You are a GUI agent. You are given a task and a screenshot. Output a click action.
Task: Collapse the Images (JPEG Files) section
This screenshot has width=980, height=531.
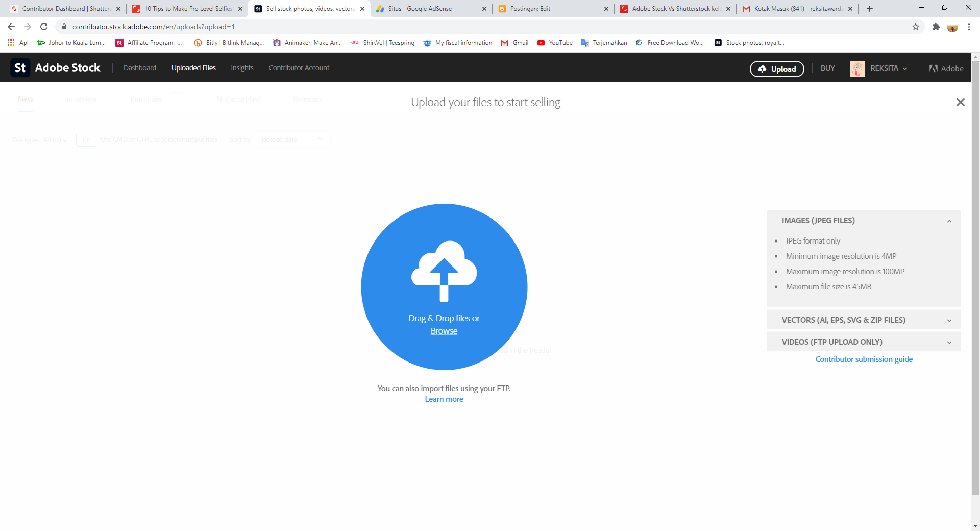(x=949, y=221)
